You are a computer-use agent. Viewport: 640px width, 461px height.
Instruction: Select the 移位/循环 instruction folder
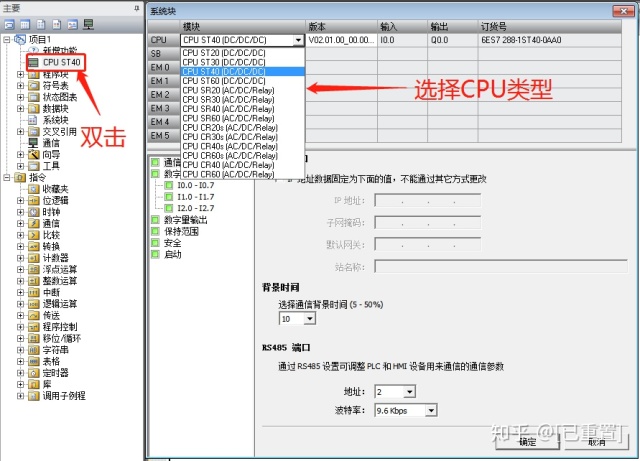coord(62,339)
